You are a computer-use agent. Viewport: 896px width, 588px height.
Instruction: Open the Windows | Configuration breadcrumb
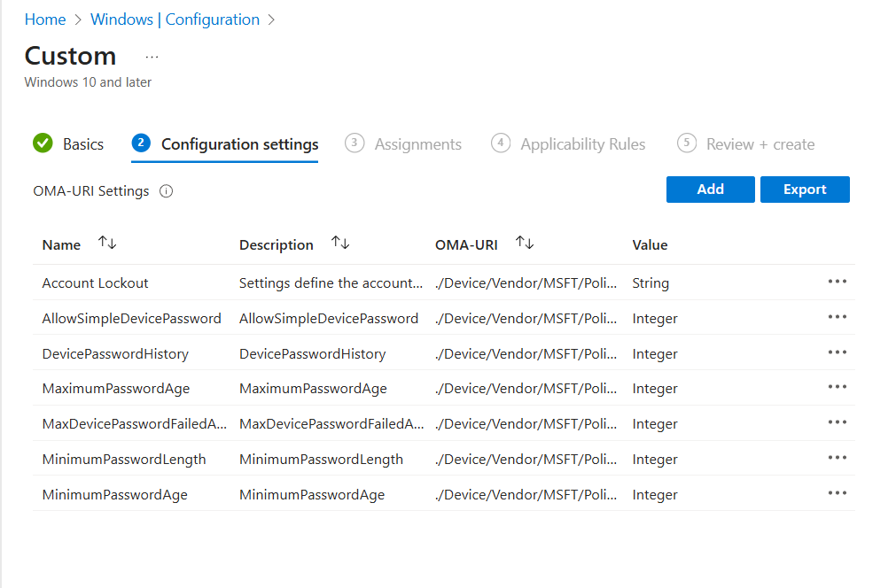coord(175,19)
